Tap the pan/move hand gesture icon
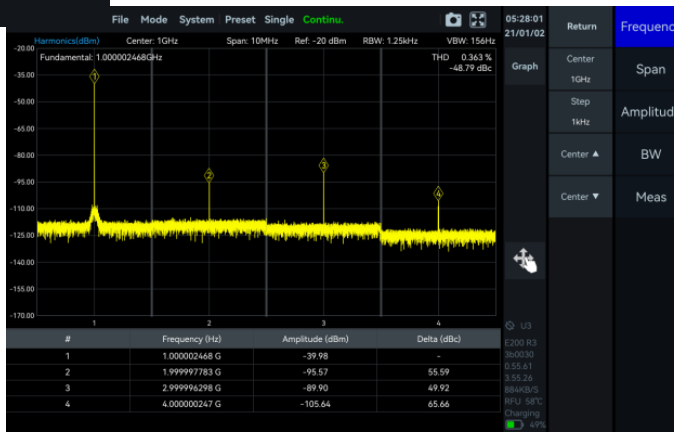The width and height of the screenshot is (693, 438). pyautogui.click(x=525, y=260)
